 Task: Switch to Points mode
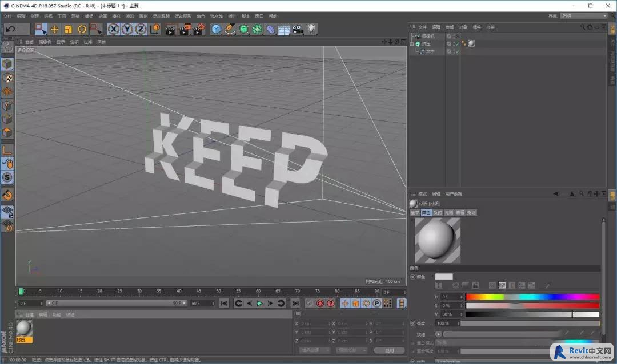[7, 106]
